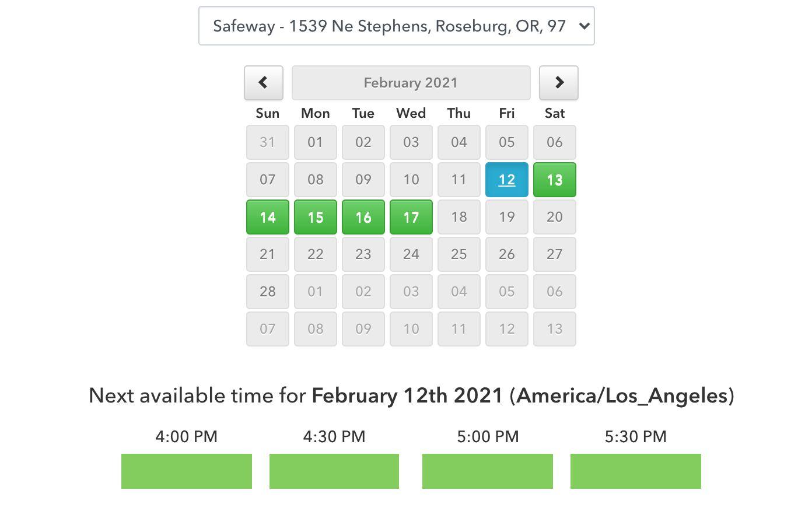
Task: Select available date February 16
Action: [363, 217]
